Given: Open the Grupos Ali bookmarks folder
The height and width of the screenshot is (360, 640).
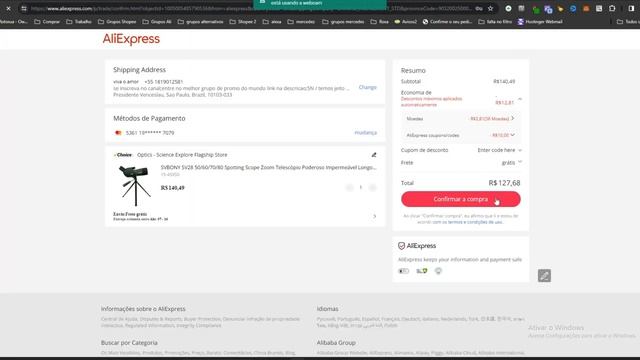Looking at the screenshot, I should point(157,22).
